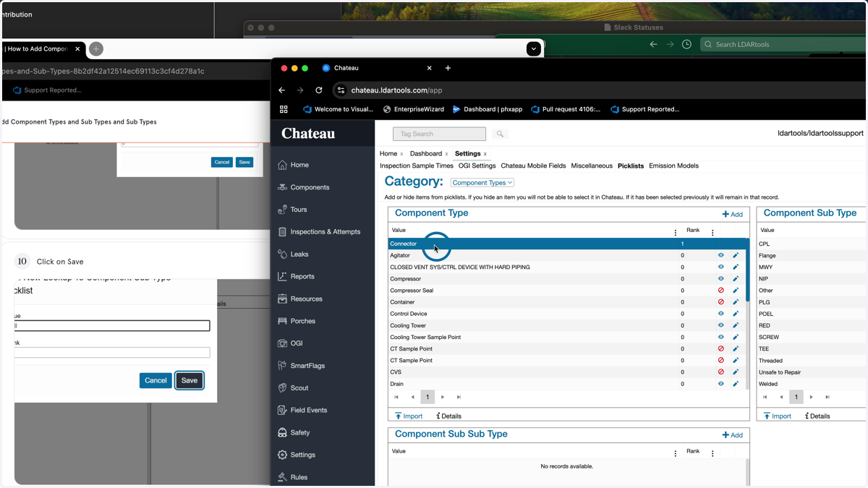Edit the Compressor Seal row pencil icon
The height and width of the screenshot is (488, 868).
[736, 291]
